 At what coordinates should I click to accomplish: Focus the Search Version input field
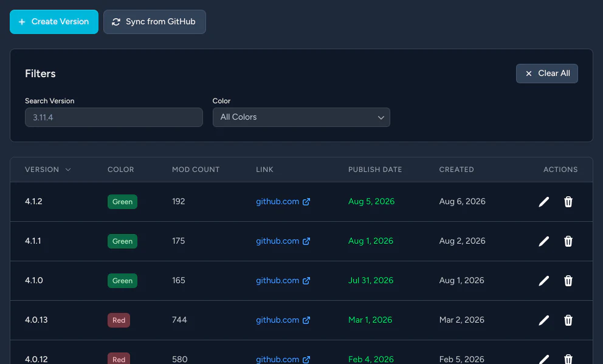pyautogui.click(x=114, y=117)
